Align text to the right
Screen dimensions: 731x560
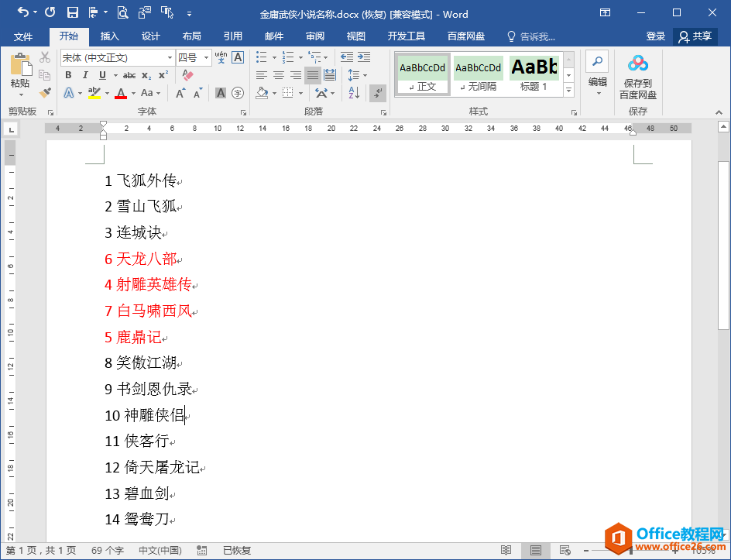(296, 75)
